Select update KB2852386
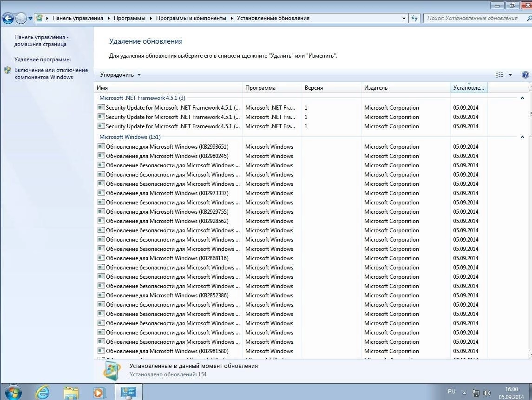This screenshot has width=532, height=400. click(291, 295)
